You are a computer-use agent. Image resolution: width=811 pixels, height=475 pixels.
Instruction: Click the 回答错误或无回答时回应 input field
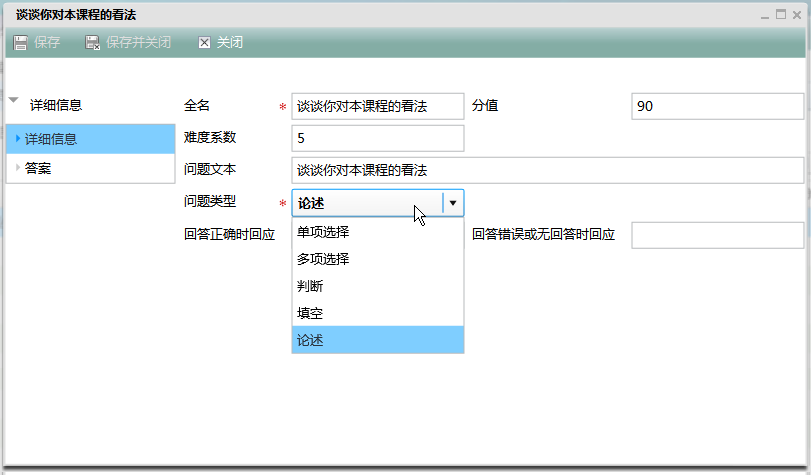717,235
